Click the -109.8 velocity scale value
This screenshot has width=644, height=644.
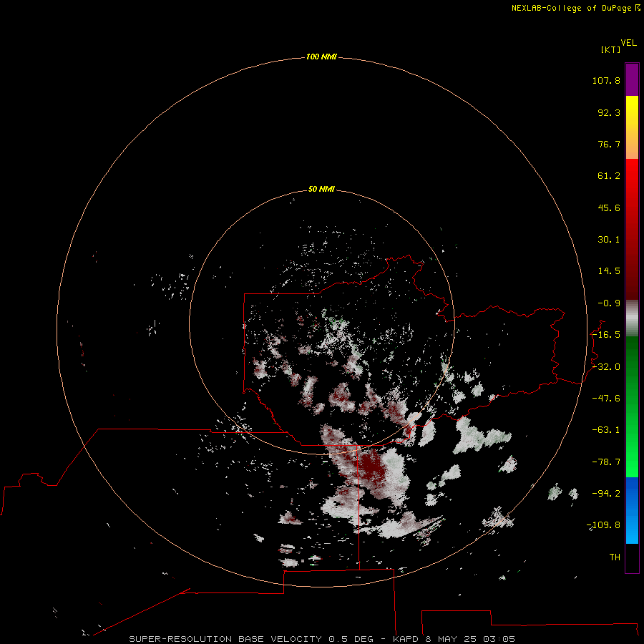pos(603,525)
